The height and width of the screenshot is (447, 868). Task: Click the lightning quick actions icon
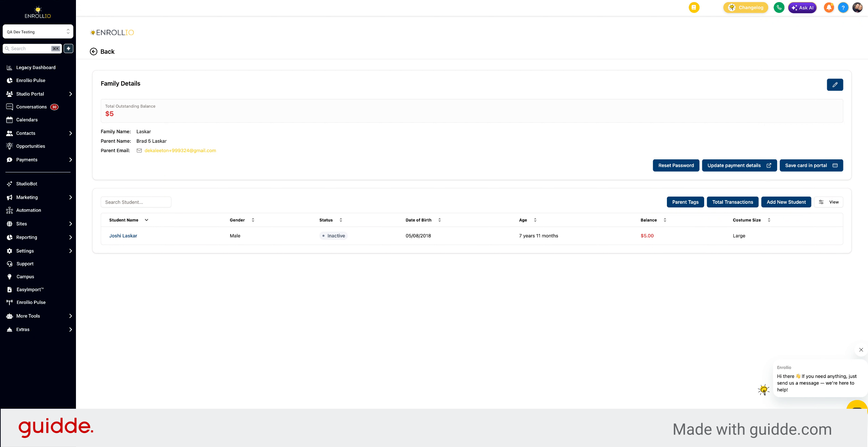(x=68, y=48)
